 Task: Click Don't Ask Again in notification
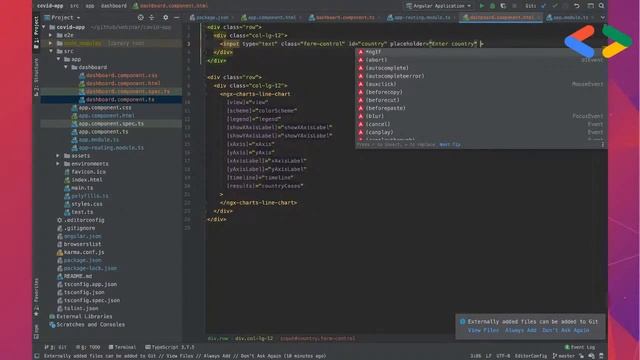(x=566, y=330)
